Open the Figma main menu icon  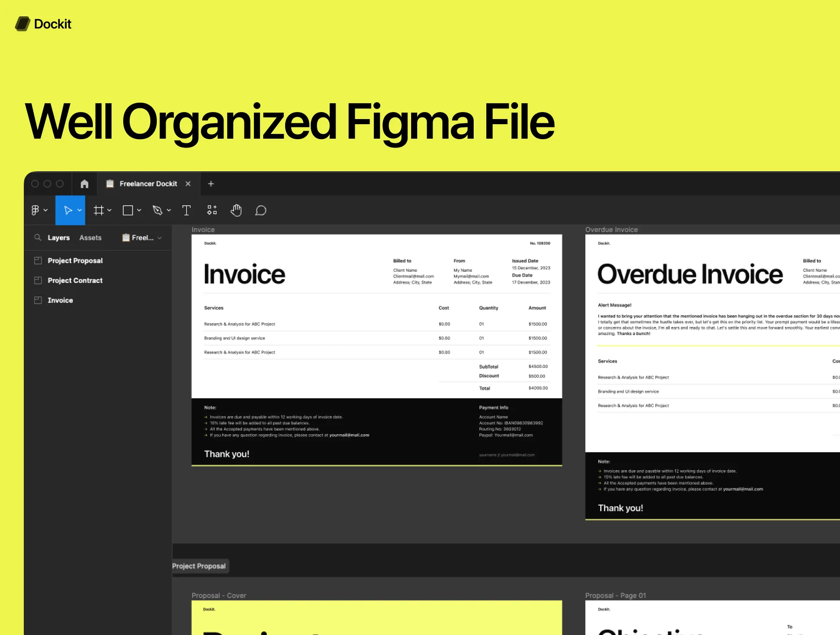pos(35,210)
